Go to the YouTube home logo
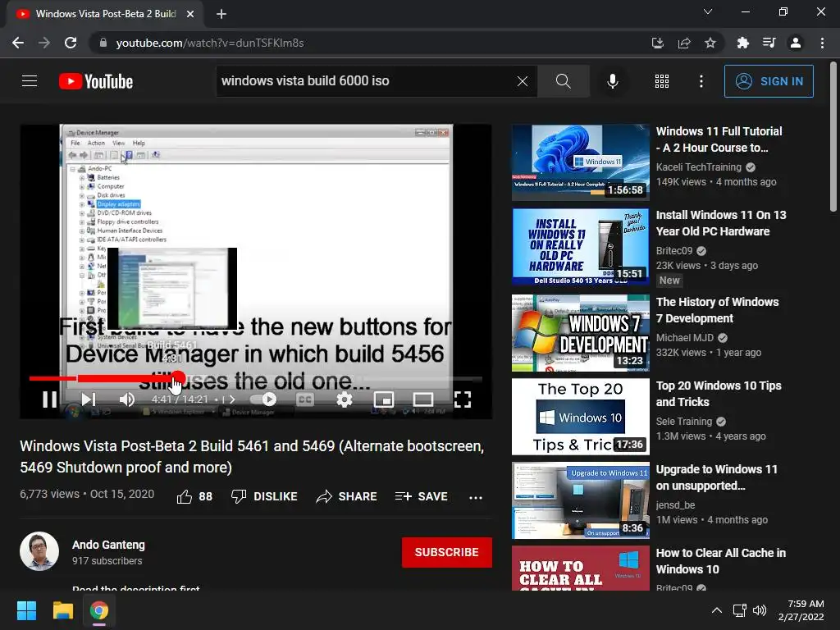The height and width of the screenshot is (630, 840). click(96, 81)
